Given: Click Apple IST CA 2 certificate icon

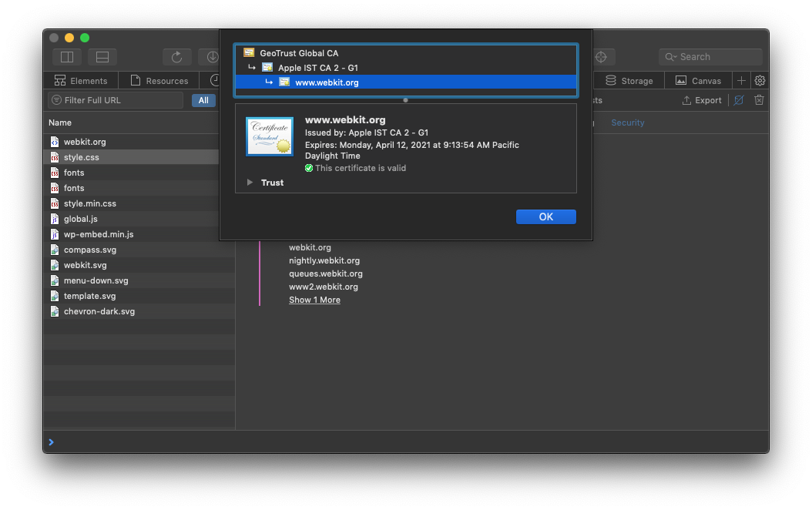Looking at the screenshot, I should (x=267, y=67).
